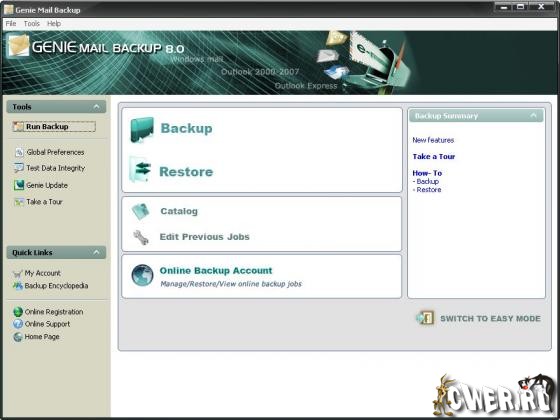560x420 pixels.
Task: Click the Genie Mail Backup title bar icon
Action: tap(8, 10)
